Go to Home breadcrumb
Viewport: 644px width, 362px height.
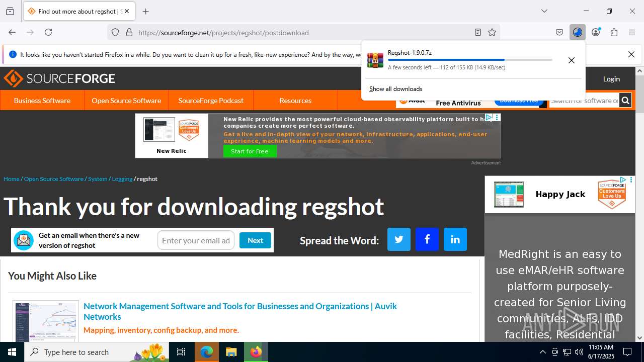(12, 179)
